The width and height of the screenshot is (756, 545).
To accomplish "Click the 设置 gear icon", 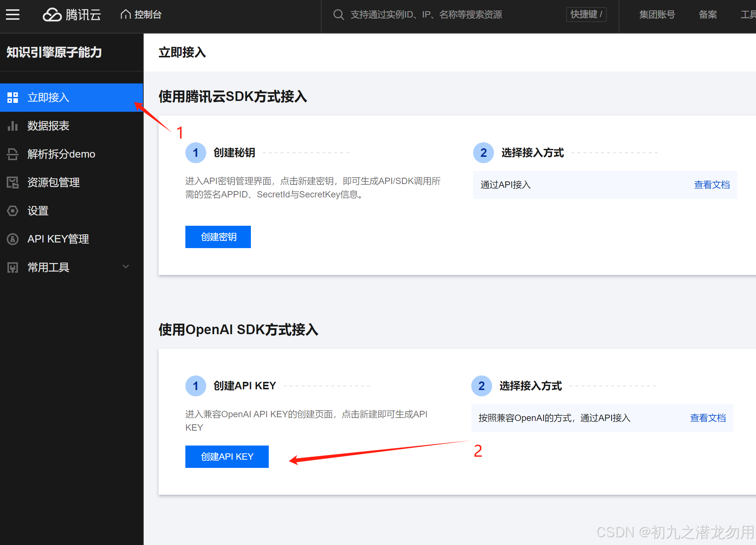I will click(13, 211).
